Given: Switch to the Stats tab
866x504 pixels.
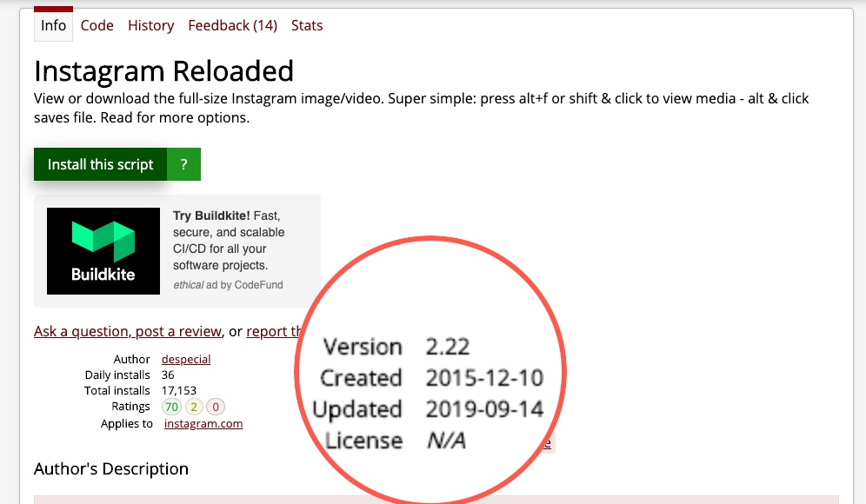Looking at the screenshot, I should tap(307, 25).
